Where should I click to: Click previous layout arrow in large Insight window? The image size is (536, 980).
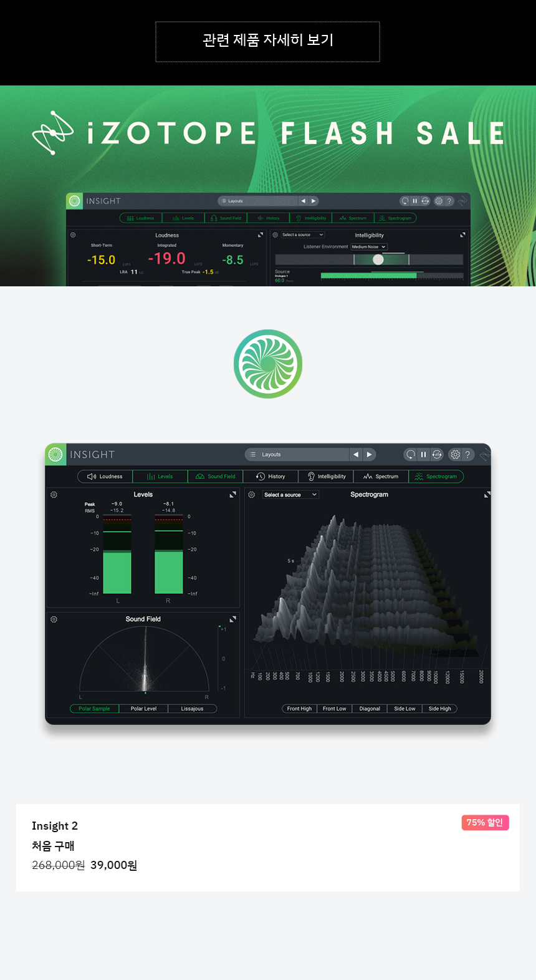(356, 454)
